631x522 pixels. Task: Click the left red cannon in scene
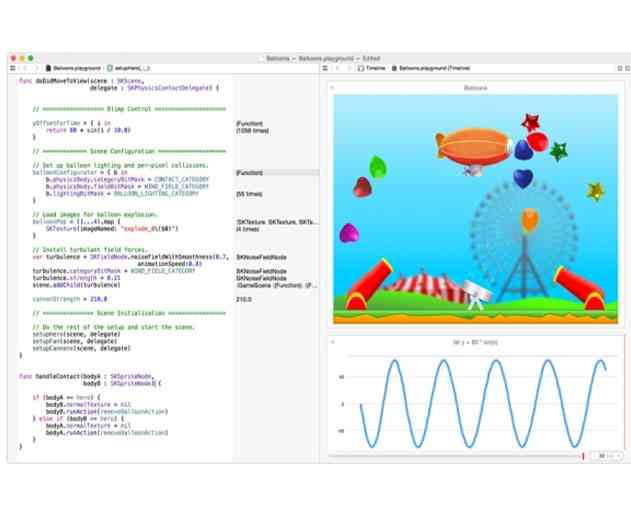368,285
